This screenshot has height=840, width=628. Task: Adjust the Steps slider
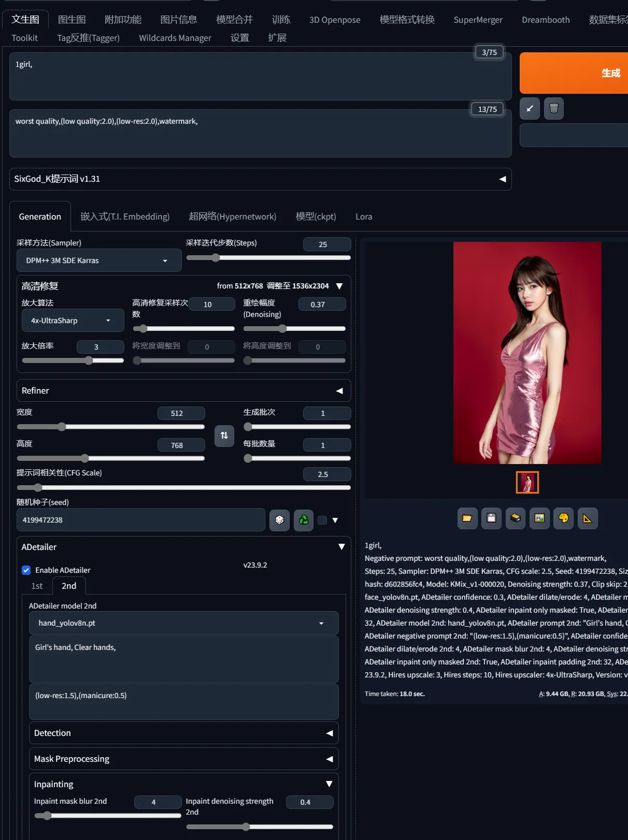point(268,257)
